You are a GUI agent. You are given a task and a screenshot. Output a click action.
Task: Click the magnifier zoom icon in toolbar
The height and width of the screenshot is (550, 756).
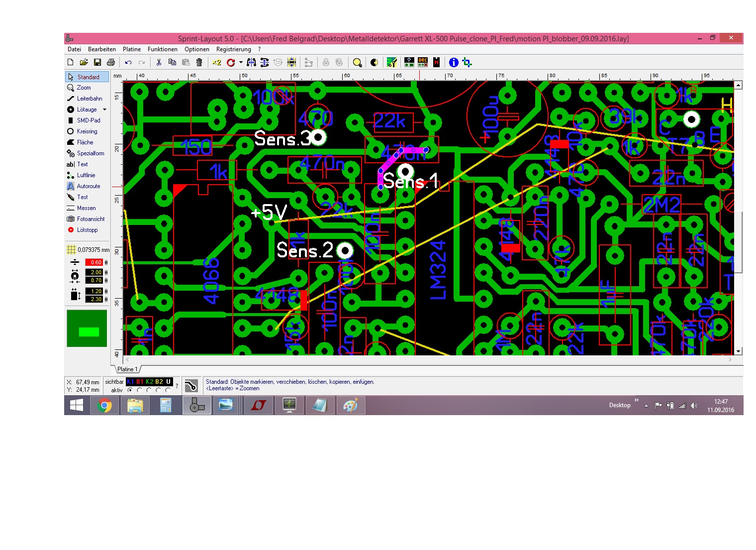357,62
